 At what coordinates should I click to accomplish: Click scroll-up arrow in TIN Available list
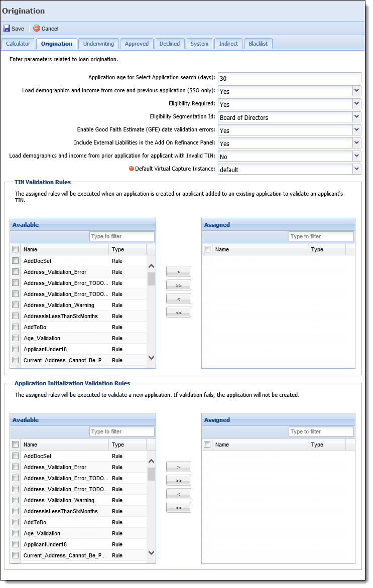click(151, 266)
